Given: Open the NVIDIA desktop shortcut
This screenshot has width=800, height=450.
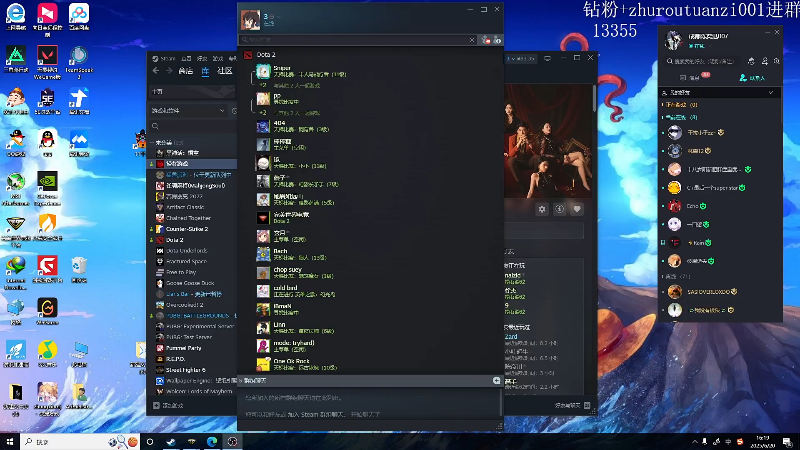Looking at the screenshot, I should tap(47, 189).
